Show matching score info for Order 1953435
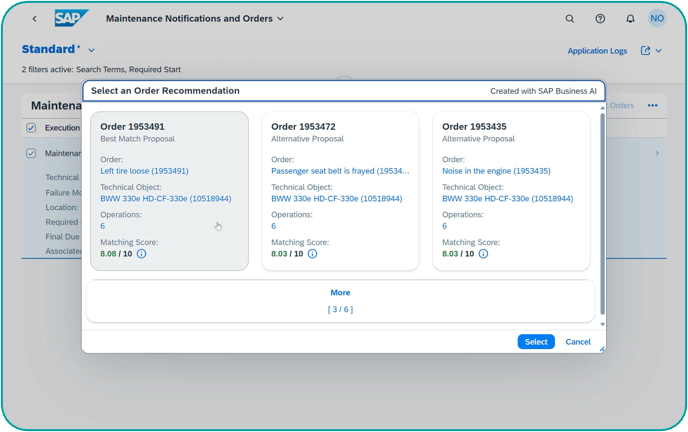The image size is (688, 432). point(483,254)
